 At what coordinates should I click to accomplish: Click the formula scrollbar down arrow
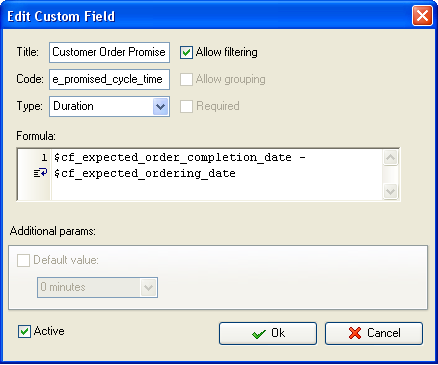(x=390, y=191)
